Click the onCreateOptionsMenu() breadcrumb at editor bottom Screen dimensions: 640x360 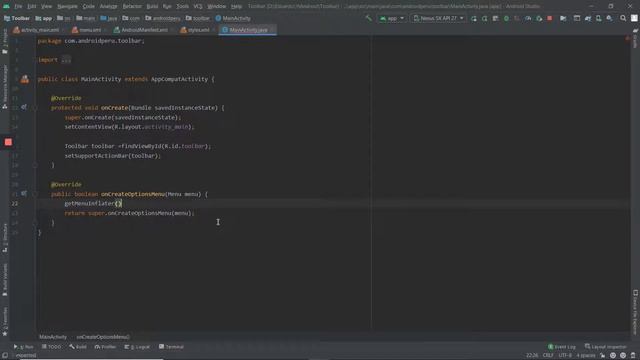(103, 337)
